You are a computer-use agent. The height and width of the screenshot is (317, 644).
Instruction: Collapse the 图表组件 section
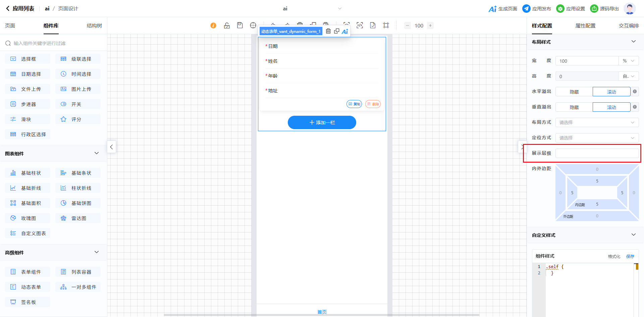click(x=97, y=153)
